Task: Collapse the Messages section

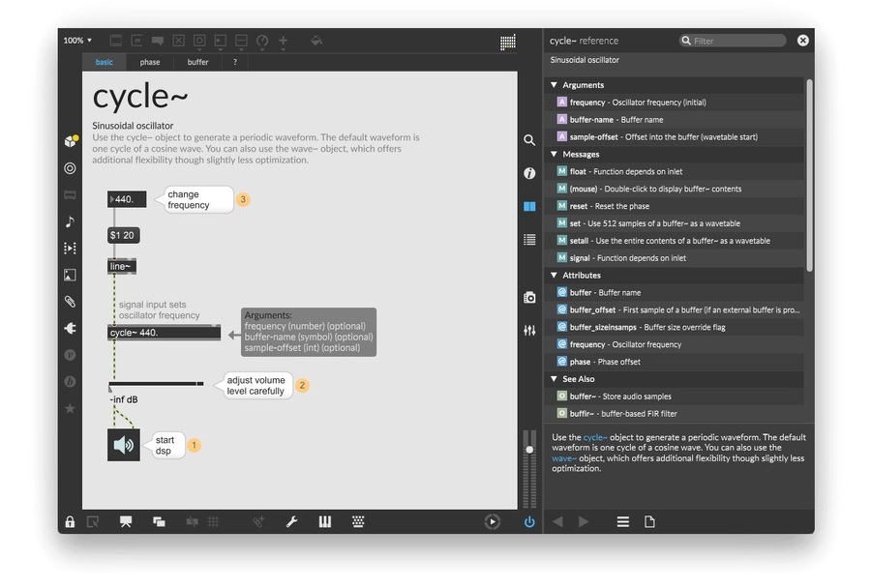Action: point(555,155)
